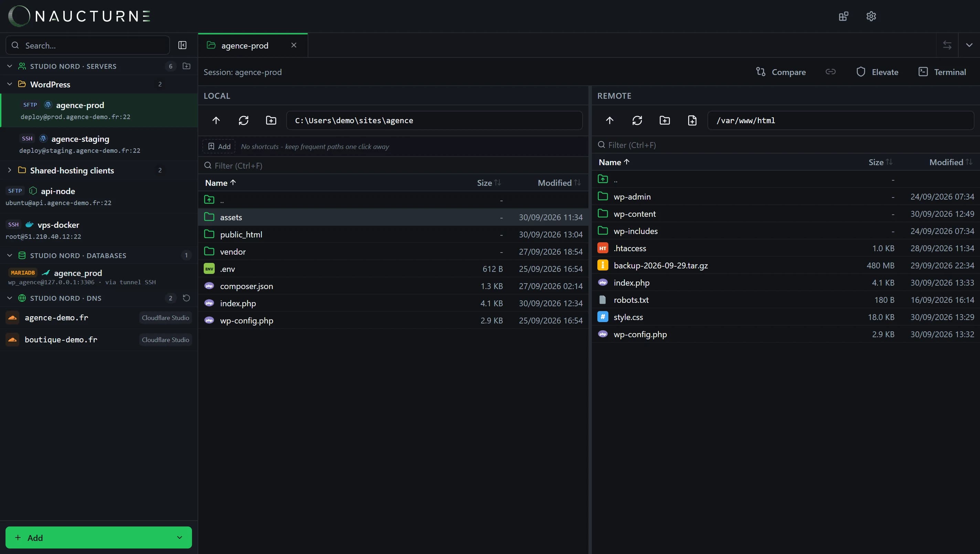Screen dimensions: 980x554
Task: Sort local files by size
Action: click(x=489, y=183)
